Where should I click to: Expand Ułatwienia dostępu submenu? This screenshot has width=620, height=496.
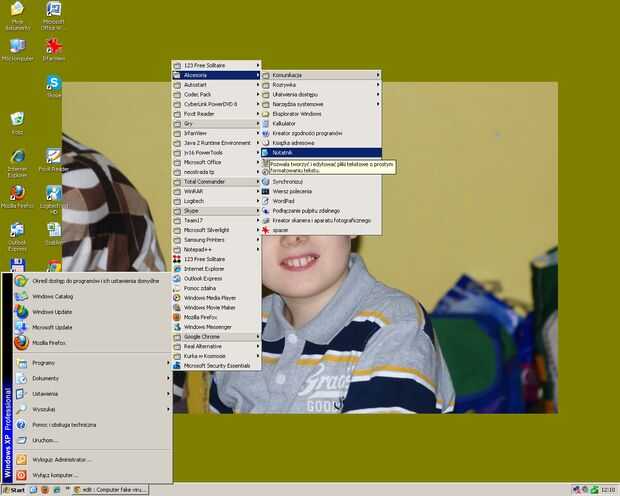click(321, 95)
